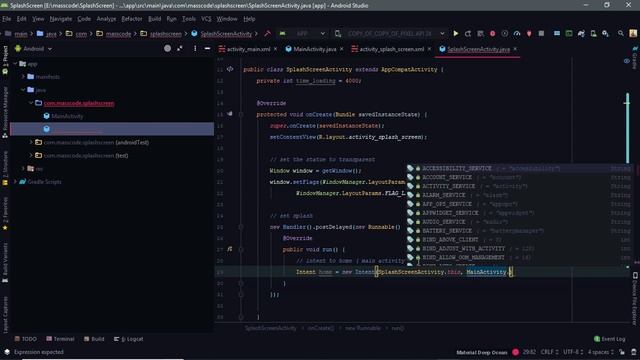640x360 pixels.
Task: Select ALARM_SERVICE from the completion list
Action: [519, 195]
